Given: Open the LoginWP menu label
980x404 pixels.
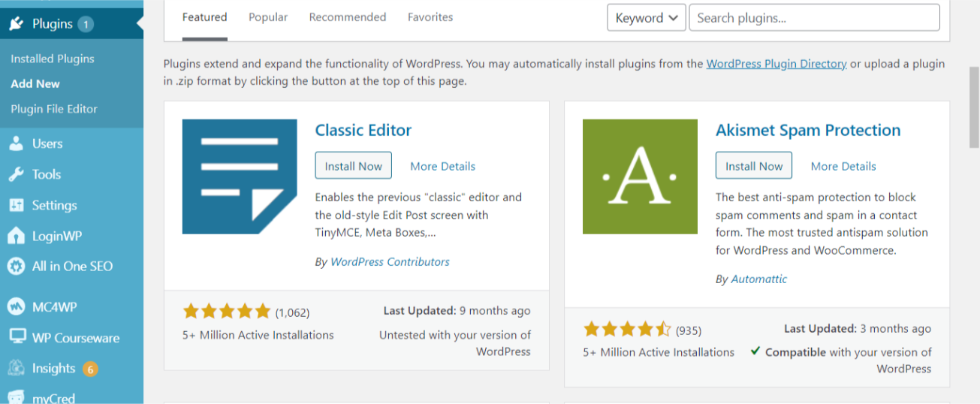Looking at the screenshot, I should [57, 236].
